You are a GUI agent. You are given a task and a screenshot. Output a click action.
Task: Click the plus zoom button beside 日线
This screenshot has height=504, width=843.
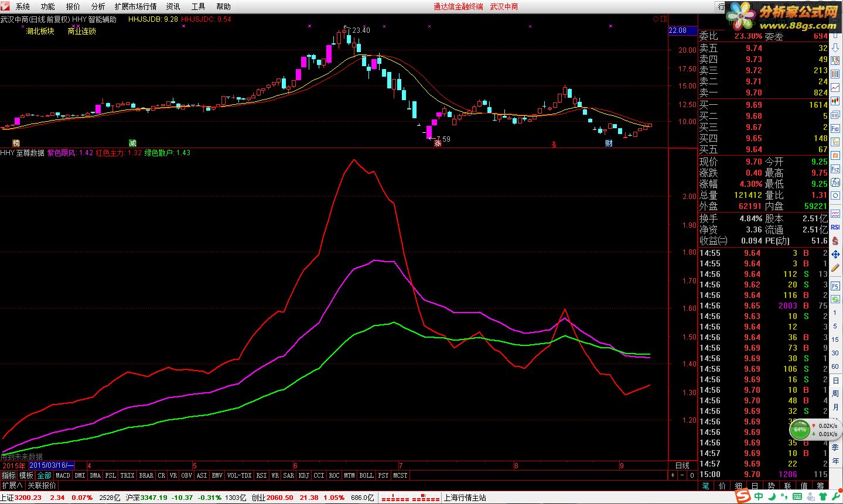coord(673,475)
